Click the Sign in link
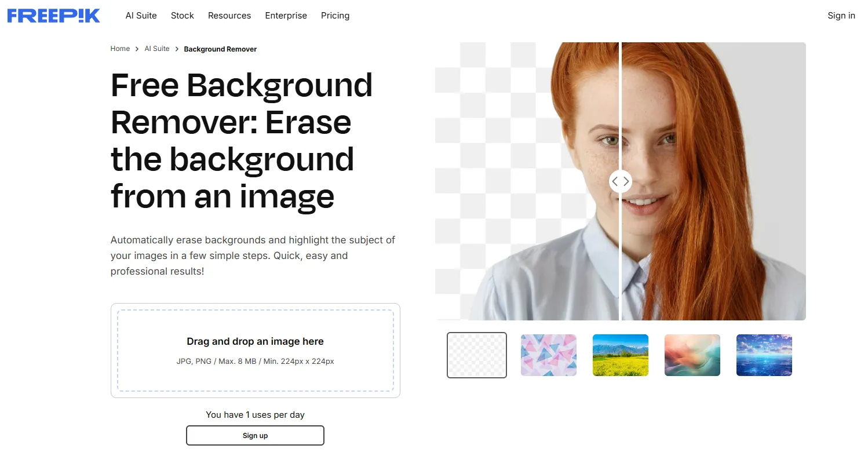The height and width of the screenshot is (456, 868). [841, 16]
